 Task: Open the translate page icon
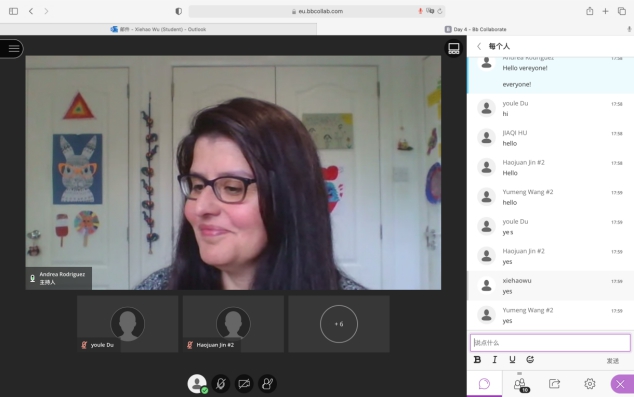coord(430,11)
